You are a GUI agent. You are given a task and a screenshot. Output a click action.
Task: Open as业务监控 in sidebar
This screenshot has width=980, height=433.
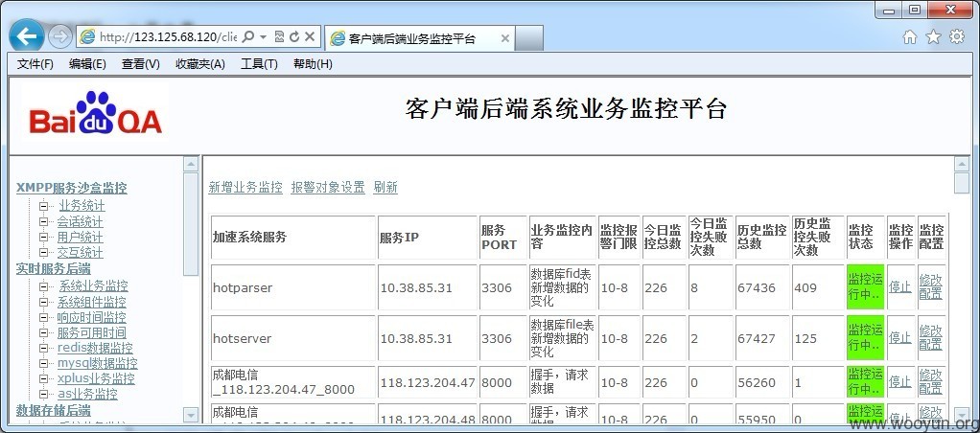[x=87, y=395]
